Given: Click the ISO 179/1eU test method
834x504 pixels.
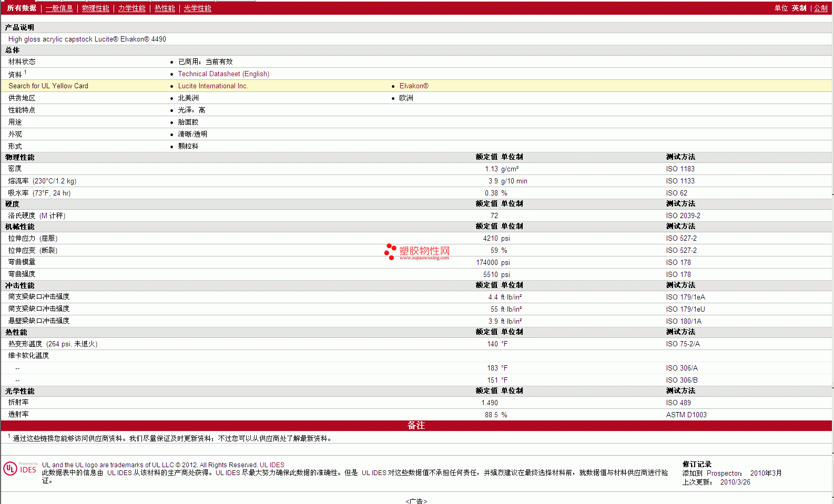Looking at the screenshot, I should [685, 310].
